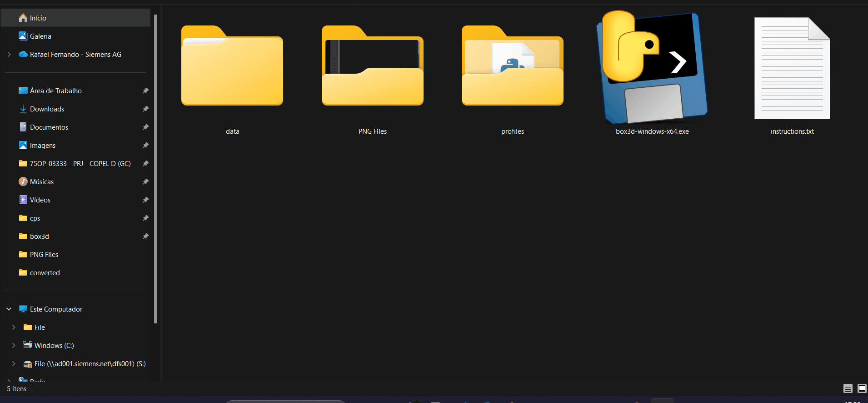The image size is (868, 403).
Task: Open Área de Trabalho in sidebar
Action: pyautogui.click(x=55, y=91)
